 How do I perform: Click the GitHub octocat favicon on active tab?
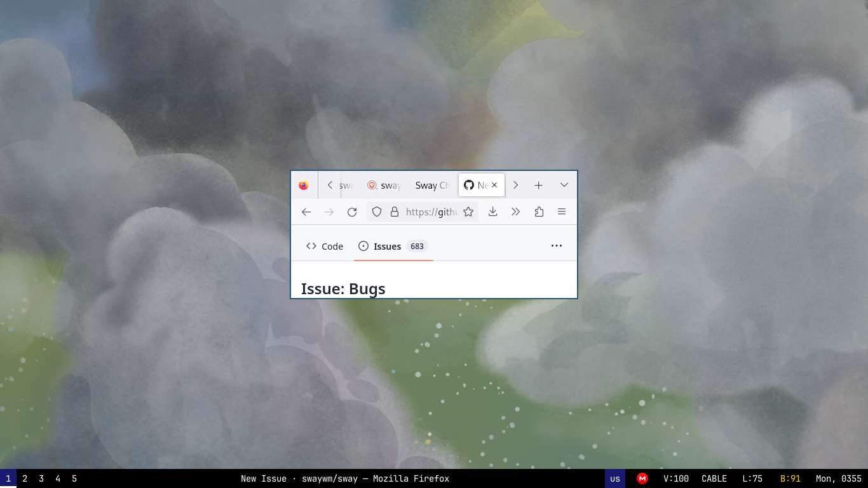[469, 185]
